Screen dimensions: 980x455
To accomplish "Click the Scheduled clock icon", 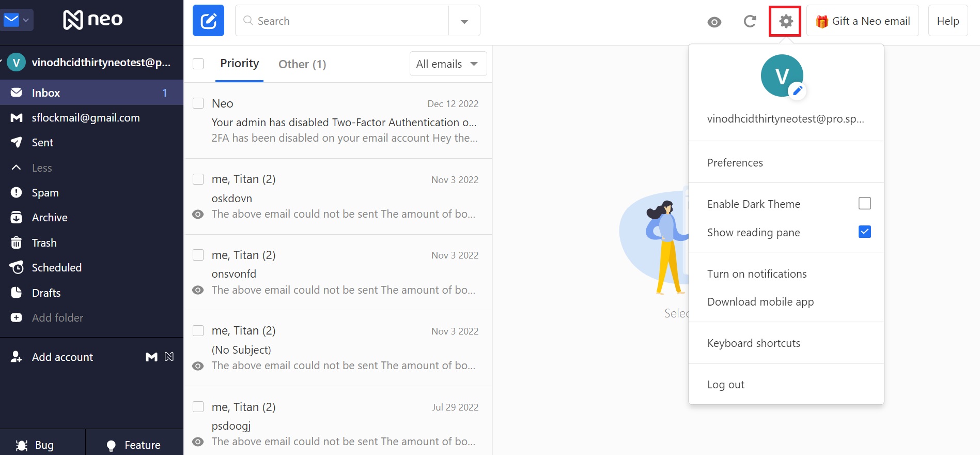I will click(x=17, y=267).
